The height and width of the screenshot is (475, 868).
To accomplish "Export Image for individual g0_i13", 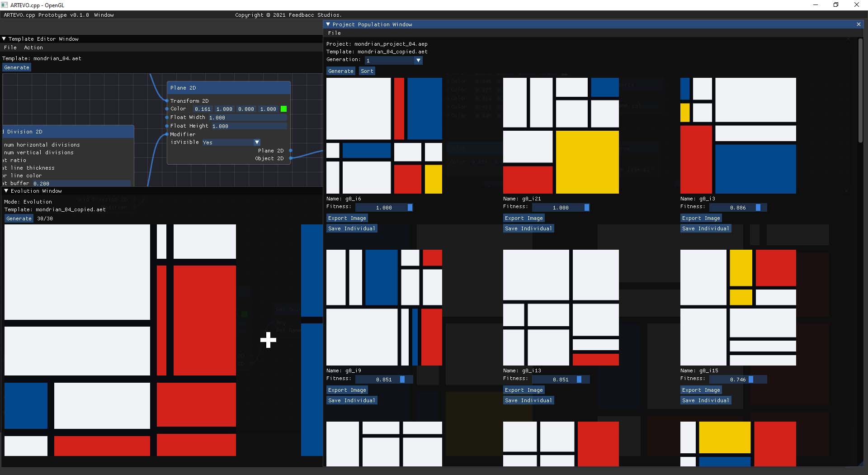I will 524,390.
